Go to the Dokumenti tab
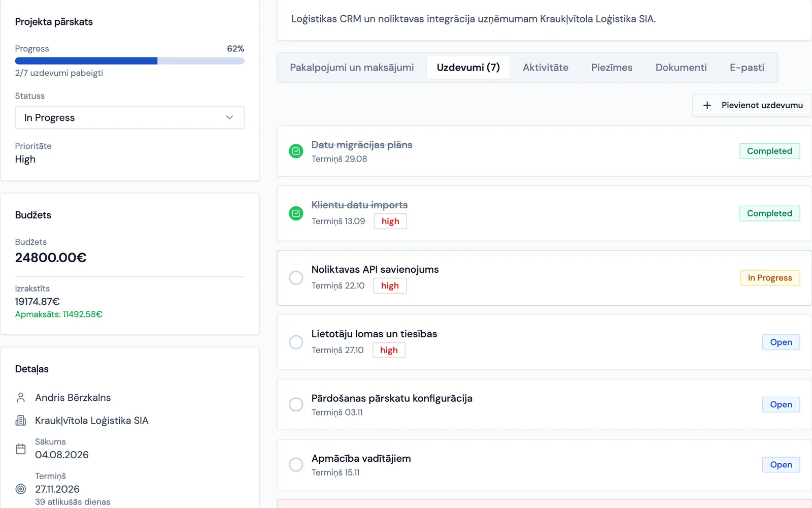 coord(681,68)
